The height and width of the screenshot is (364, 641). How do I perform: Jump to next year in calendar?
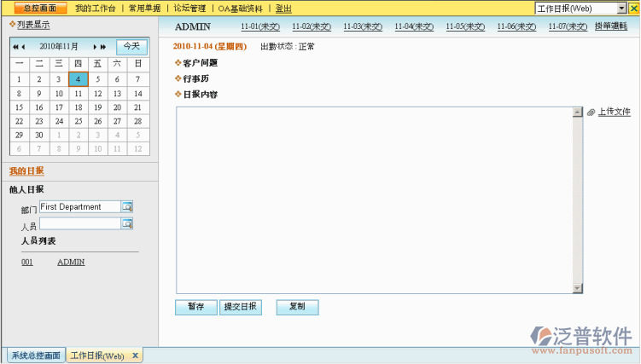104,47
